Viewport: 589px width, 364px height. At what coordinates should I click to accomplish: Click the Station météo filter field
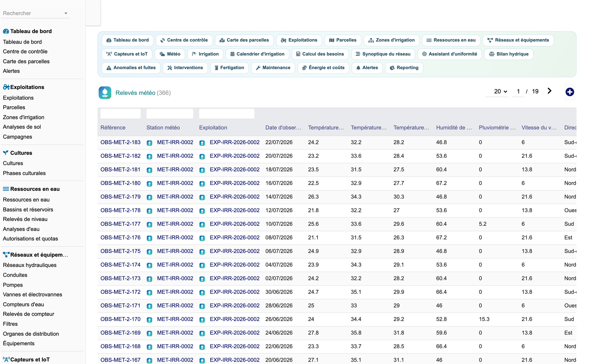coord(170,114)
